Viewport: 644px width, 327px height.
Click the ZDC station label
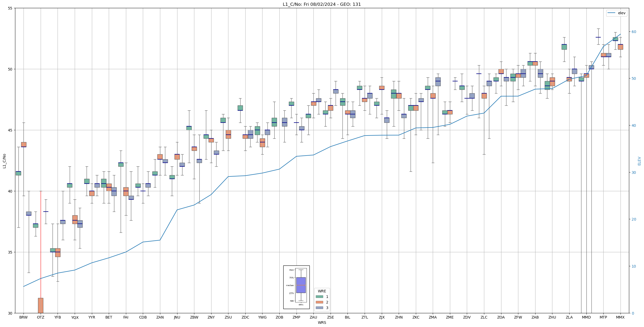click(x=245, y=317)
